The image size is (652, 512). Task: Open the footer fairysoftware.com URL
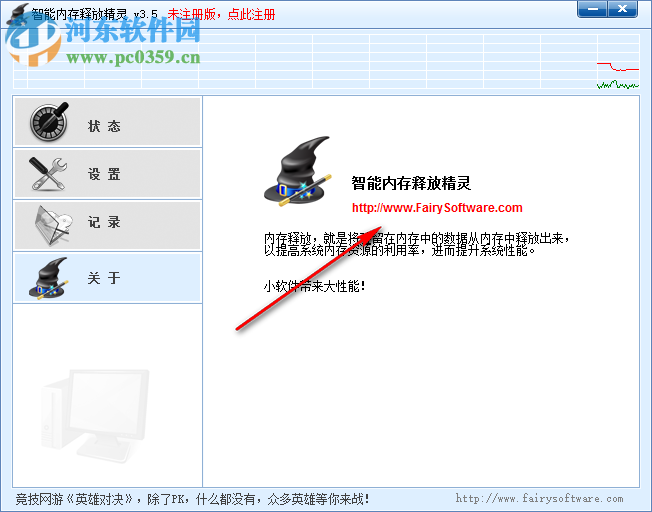[539, 498]
